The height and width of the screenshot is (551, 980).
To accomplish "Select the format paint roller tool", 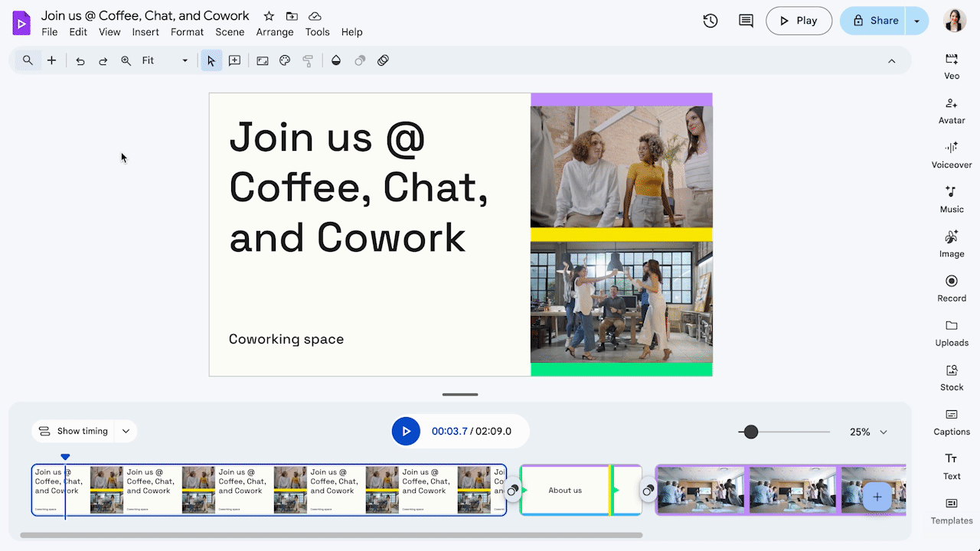I will 308,60.
